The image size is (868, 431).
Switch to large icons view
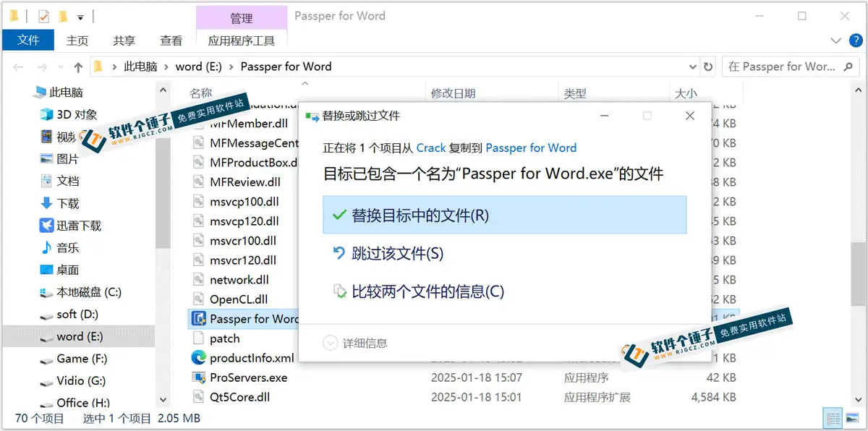[851, 419]
